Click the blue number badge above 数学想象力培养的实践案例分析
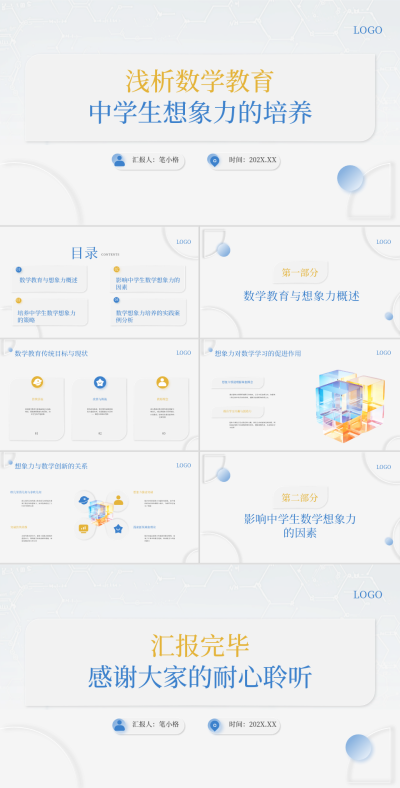This screenshot has height=788, width=400. pyautogui.click(x=117, y=300)
